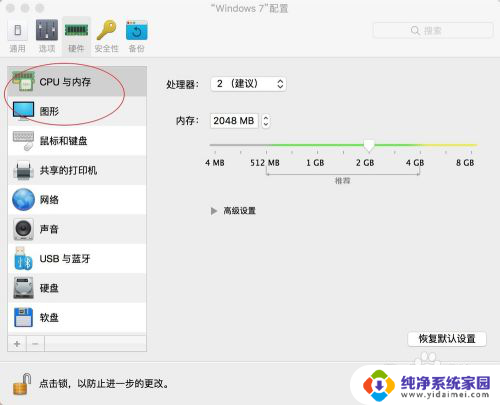This screenshot has height=405, width=500.
Task: Click the 2048 MB memory input field
Action: click(234, 121)
